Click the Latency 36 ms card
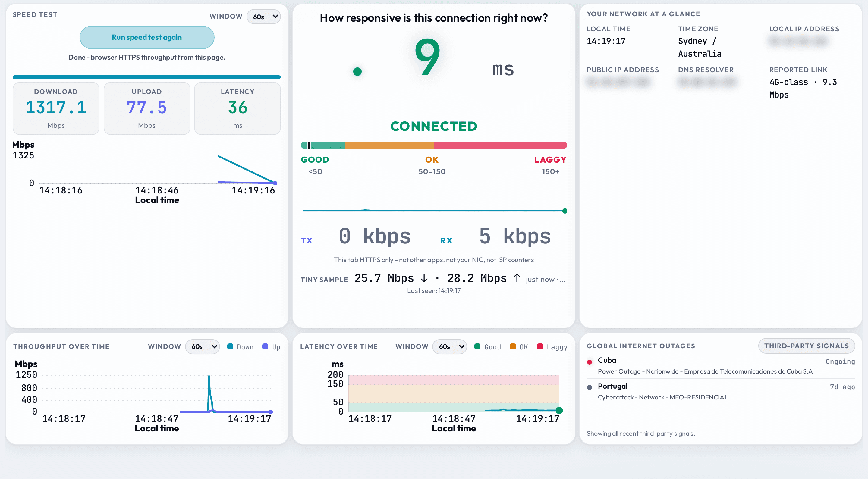Image resolution: width=868 pixels, height=479 pixels. (x=237, y=108)
